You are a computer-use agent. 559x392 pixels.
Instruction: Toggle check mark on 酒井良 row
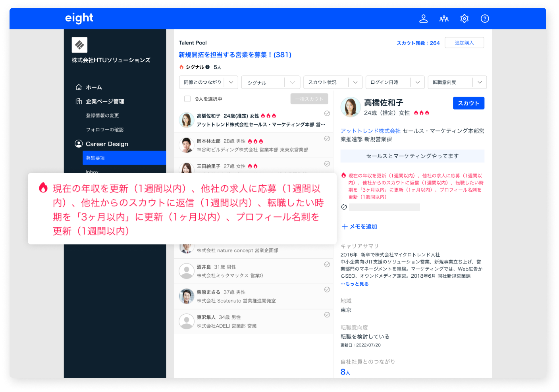coord(327,265)
